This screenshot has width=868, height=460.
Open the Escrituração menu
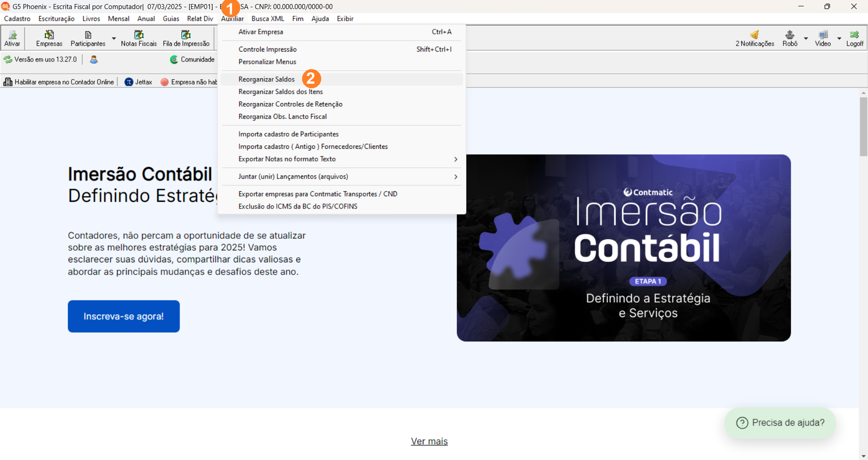tap(56, 19)
